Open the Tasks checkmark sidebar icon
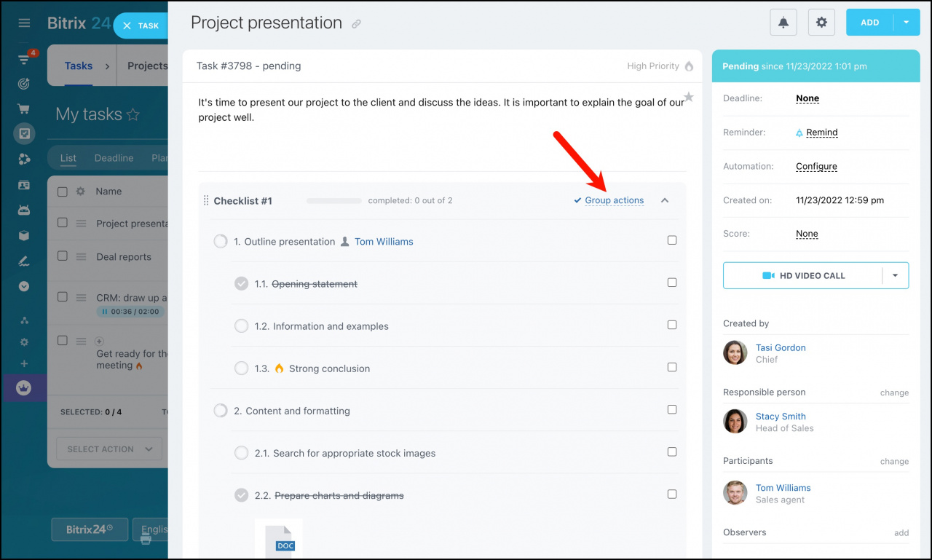The height and width of the screenshot is (560, 932). pos(24,134)
